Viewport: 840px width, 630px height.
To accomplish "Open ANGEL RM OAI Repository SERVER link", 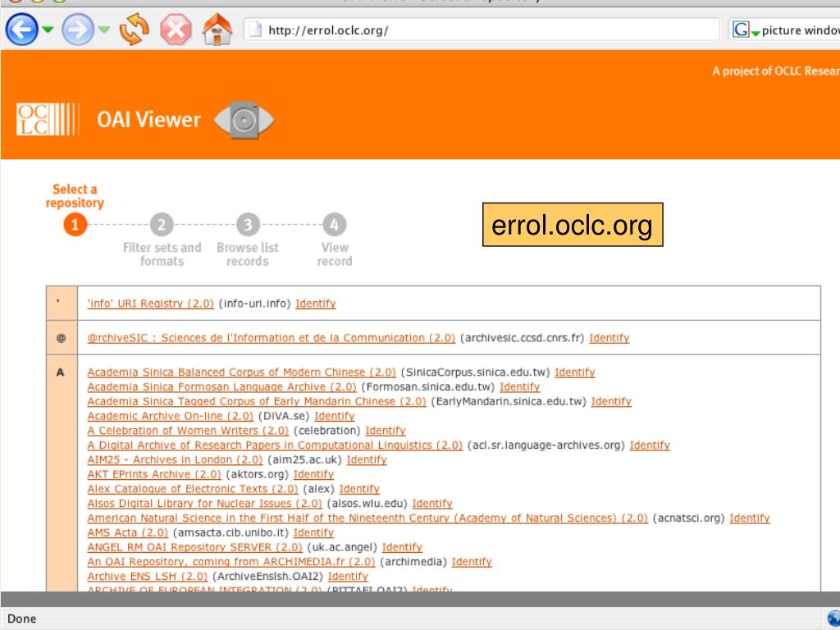I will (195, 547).
